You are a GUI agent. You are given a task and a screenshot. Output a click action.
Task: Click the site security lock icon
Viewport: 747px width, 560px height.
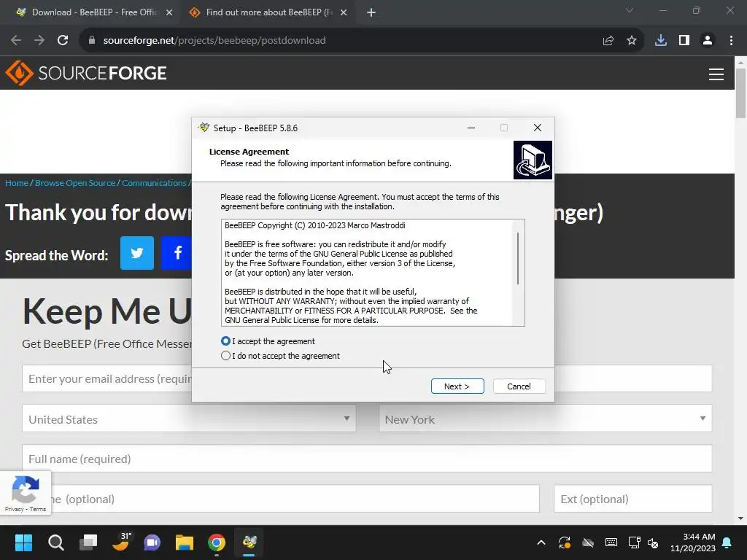[92, 41]
